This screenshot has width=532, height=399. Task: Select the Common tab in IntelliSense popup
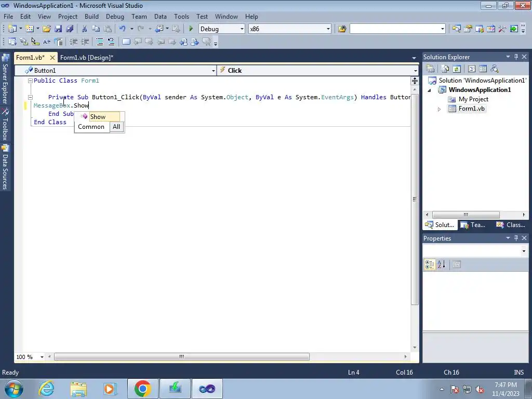91,127
